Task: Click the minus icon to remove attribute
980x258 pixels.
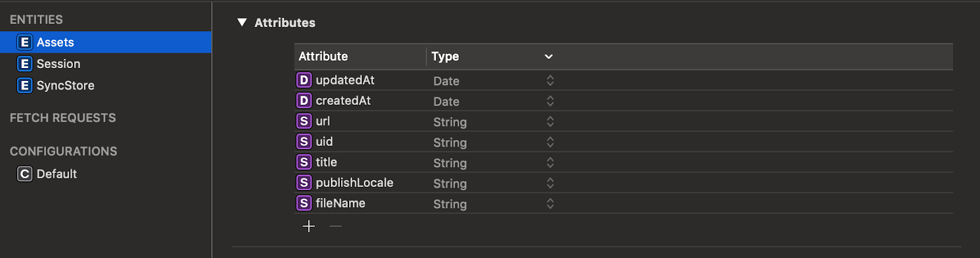Action: pyautogui.click(x=336, y=226)
